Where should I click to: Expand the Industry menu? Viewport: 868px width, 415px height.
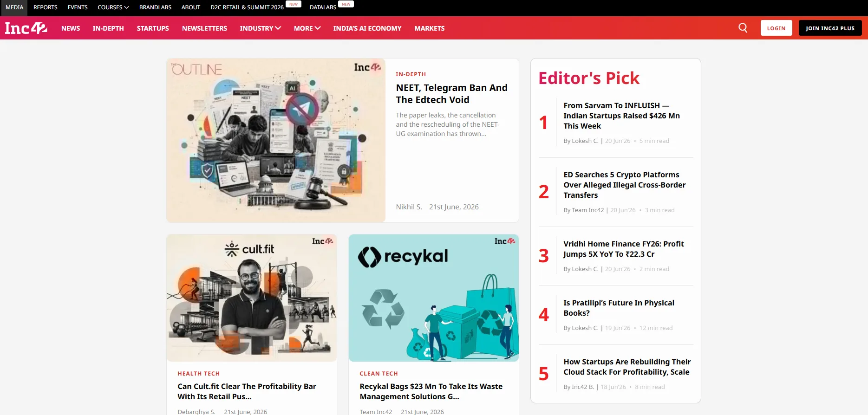pyautogui.click(x=261, y=28)
